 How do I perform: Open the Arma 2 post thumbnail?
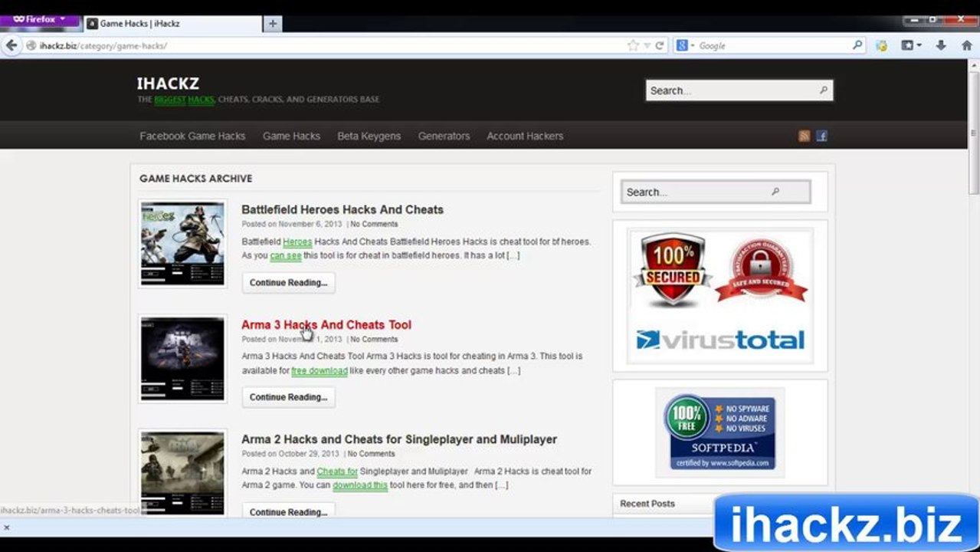pyautogui.click(x=182, y=472)
